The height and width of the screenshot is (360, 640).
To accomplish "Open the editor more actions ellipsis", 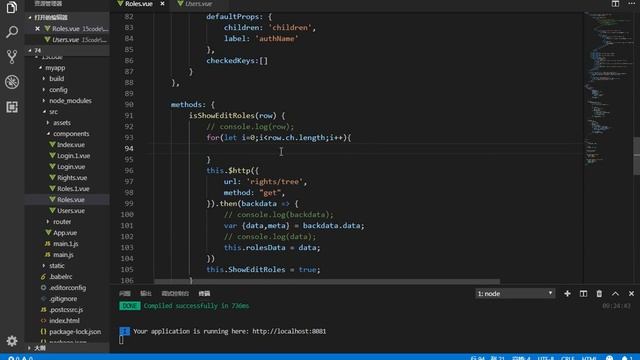I will 631,3.
